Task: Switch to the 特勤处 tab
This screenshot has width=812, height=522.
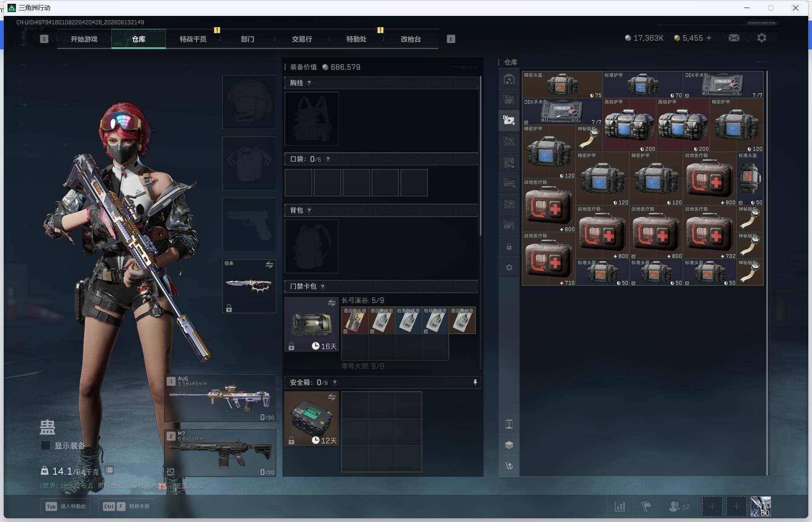Action: [x=357, y=39]
